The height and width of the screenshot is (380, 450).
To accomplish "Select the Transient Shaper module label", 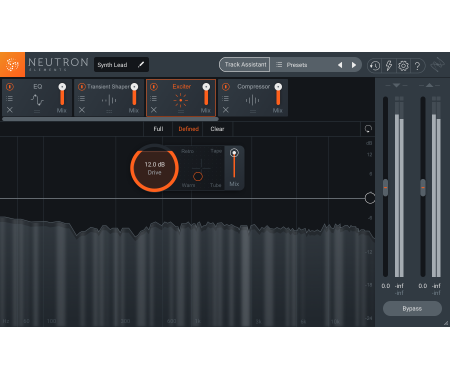I will [108, 87].
